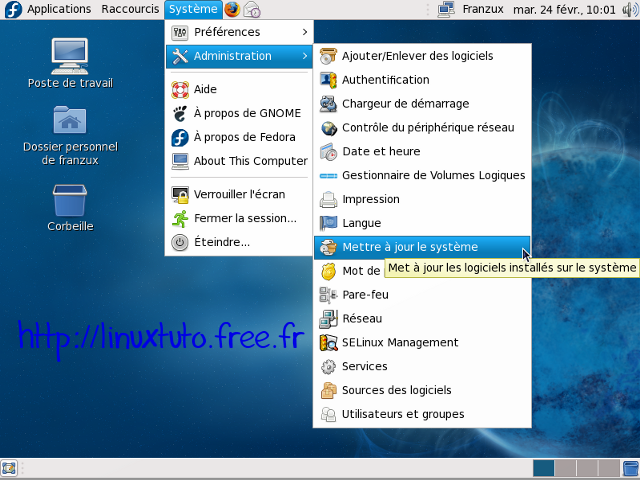Viewport: 640px width, 480px height.
Task: Click the trash applet in the bottom right corner
Action: click(631, 468)
